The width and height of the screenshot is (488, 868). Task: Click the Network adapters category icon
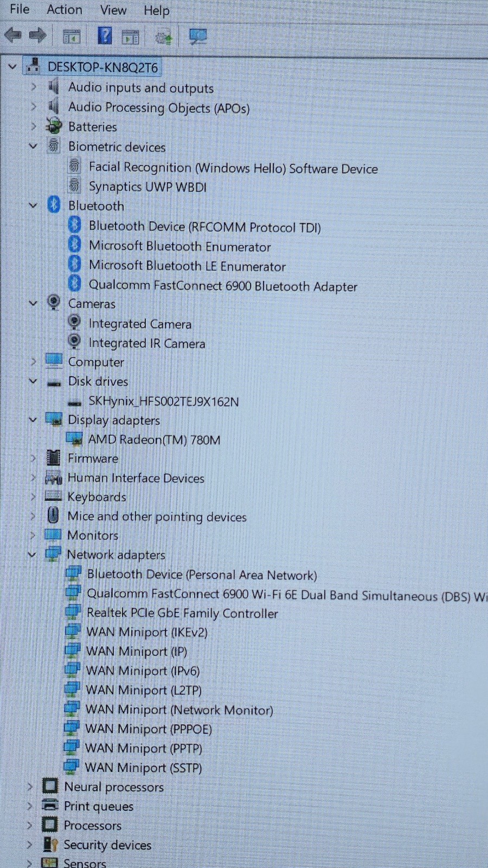pos(53,554)
